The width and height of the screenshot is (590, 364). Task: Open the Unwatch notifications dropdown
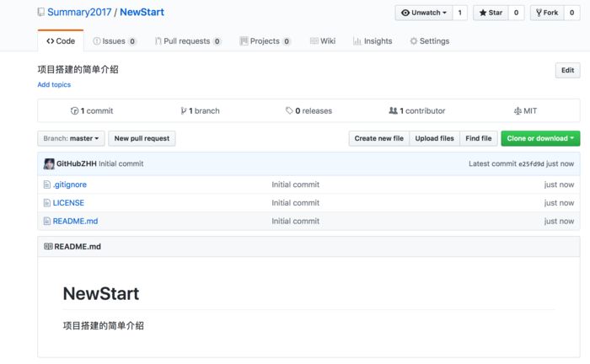[x=424, y=13]
